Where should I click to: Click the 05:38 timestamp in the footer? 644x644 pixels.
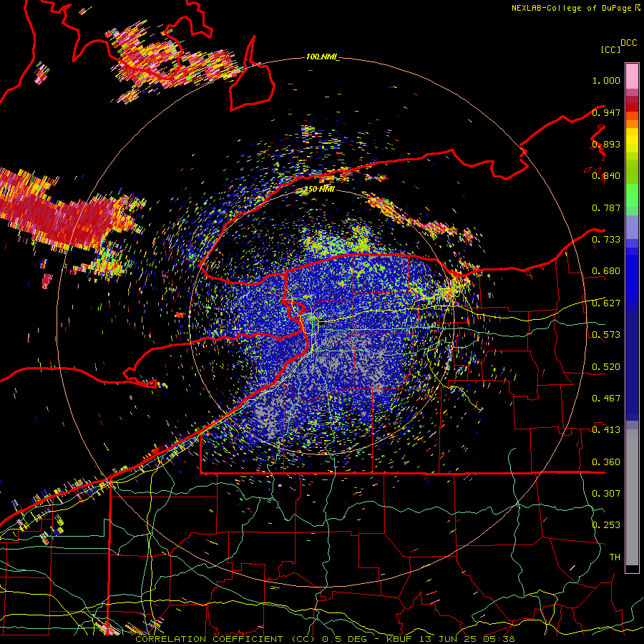coord(498,639)
